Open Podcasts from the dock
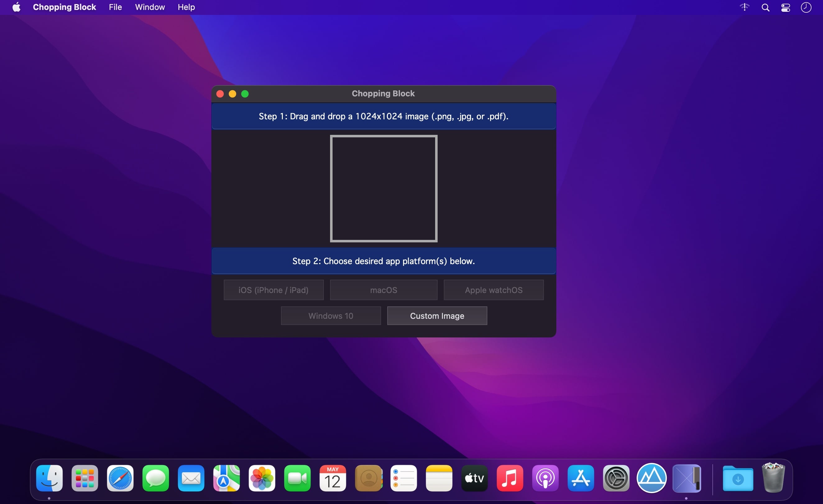The height and width of the screenshot is (504, 823). (x=545, y=478)
